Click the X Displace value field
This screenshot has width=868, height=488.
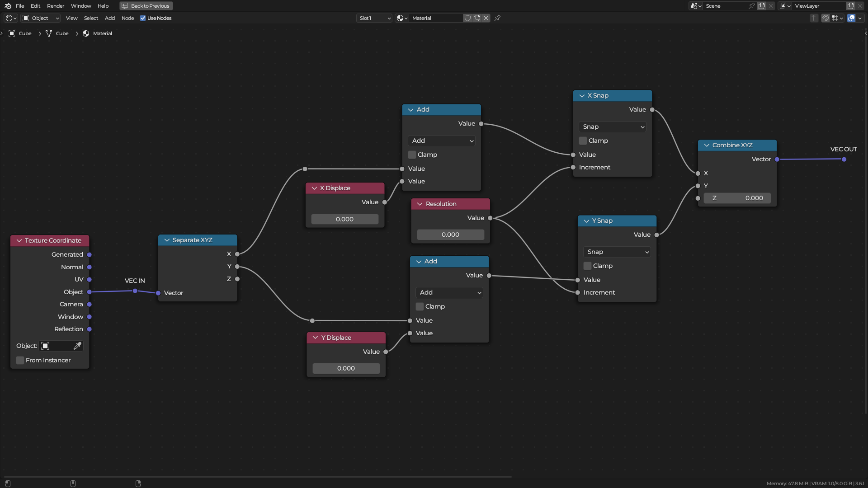tap(345, 219)
